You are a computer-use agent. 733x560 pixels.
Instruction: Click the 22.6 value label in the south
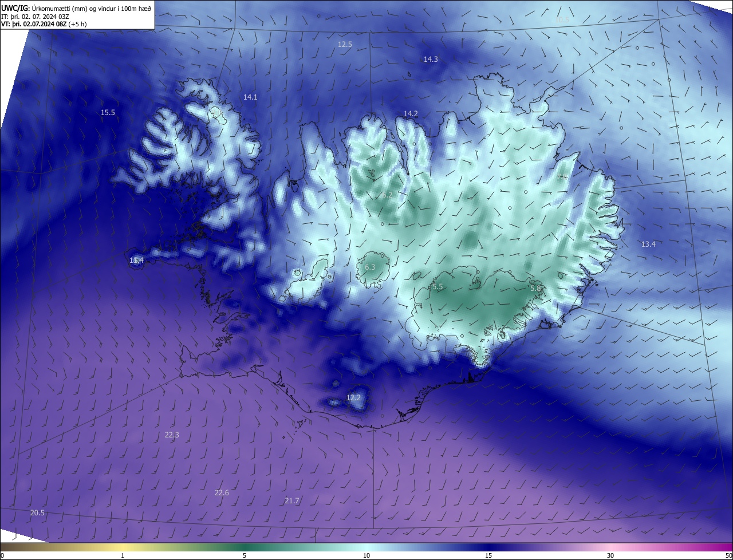coord(222,492)
